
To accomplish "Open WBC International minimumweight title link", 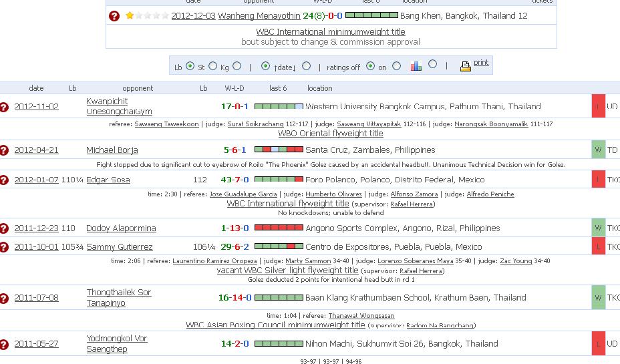I will pyautogui.click(x=331, y=31).
